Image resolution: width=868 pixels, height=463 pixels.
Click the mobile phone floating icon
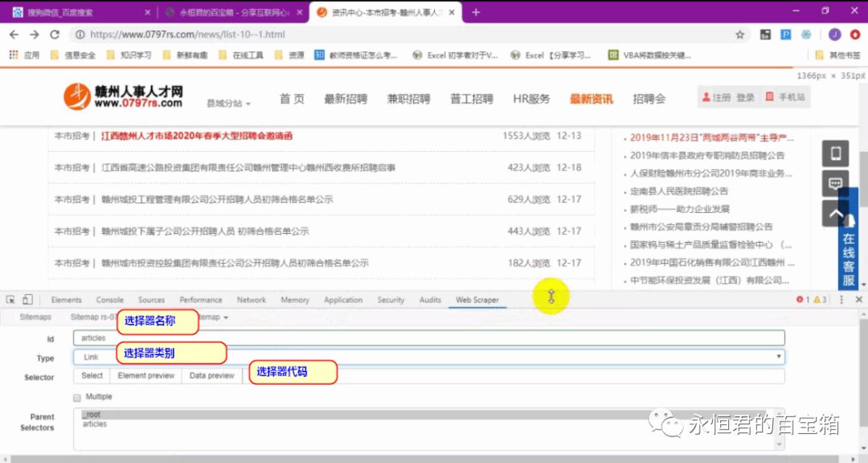coord(835,154)
